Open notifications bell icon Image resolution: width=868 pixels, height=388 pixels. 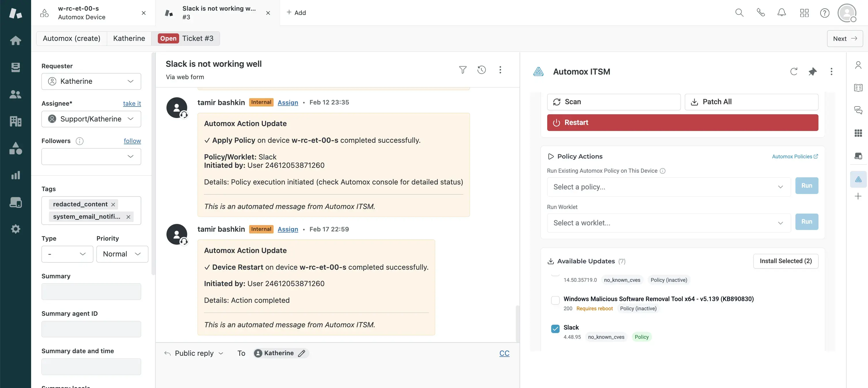point(781,13)
